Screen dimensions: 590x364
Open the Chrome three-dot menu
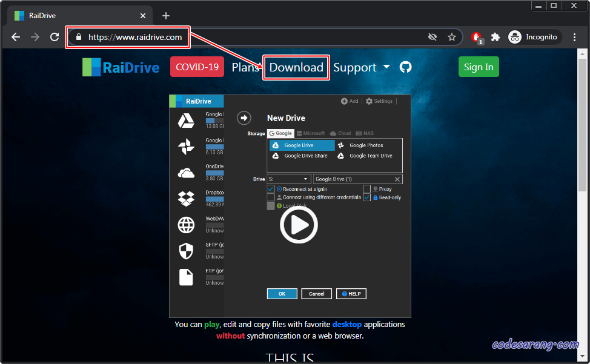point(574,37)
